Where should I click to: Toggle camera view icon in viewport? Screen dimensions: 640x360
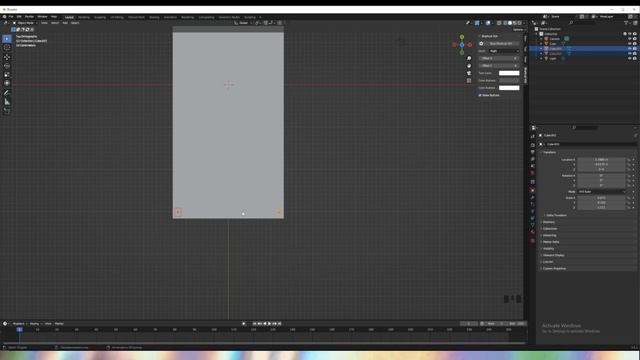coord(469,73)
